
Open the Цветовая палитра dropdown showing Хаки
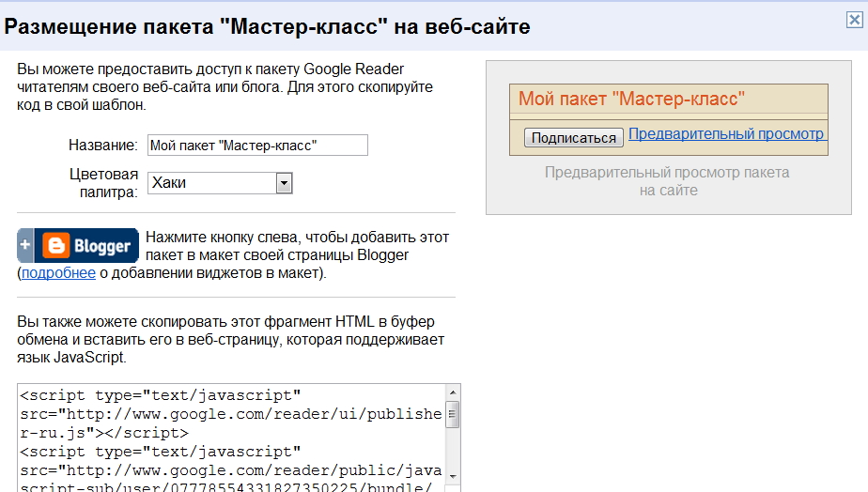pyautogui.click(x=220, y=183)
